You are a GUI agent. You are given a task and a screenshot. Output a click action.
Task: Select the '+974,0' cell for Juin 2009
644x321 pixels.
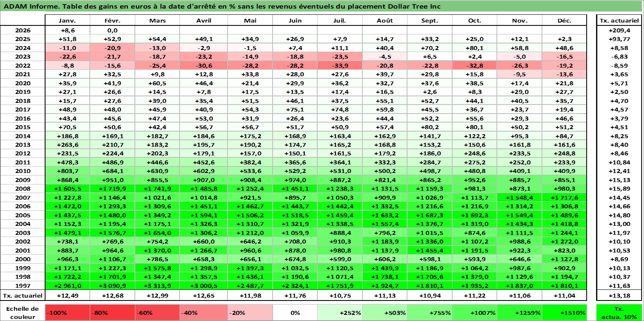click(295, 180)
